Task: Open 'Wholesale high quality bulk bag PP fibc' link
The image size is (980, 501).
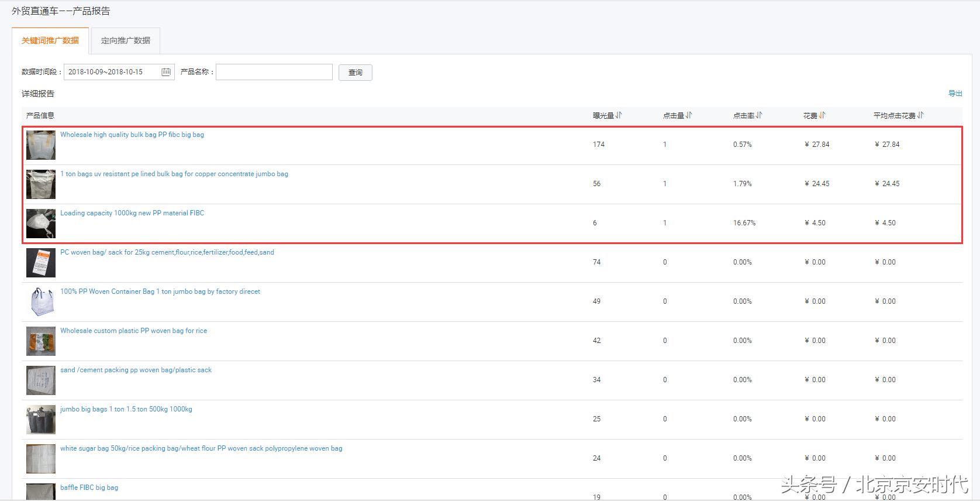Action: click(132, 135)
